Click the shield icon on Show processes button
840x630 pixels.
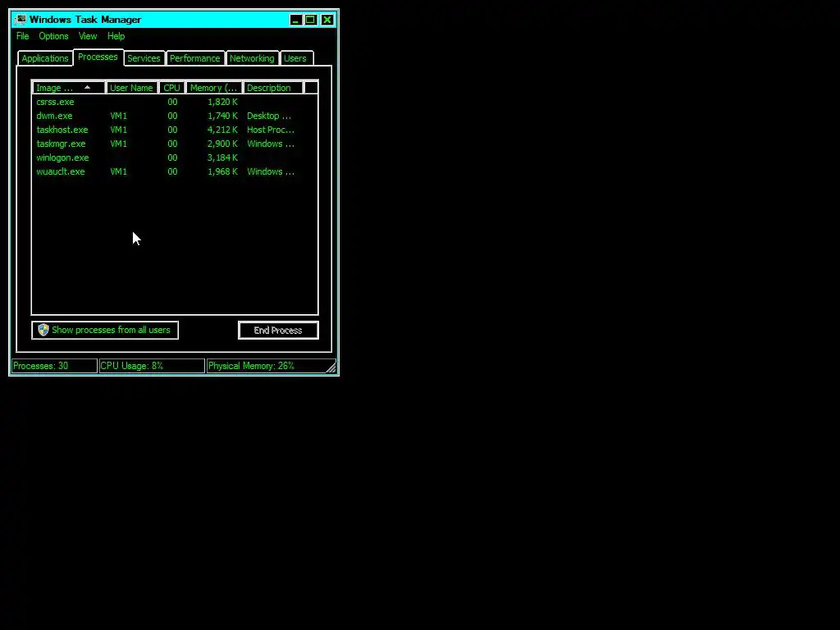pyautogui.click(x=43, y=330)
